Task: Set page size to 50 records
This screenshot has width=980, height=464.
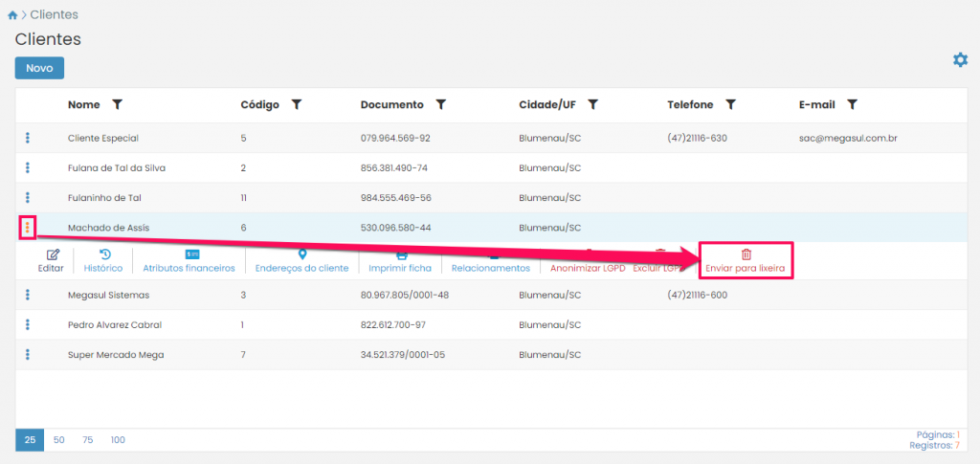Action: [x=59, y=440]
